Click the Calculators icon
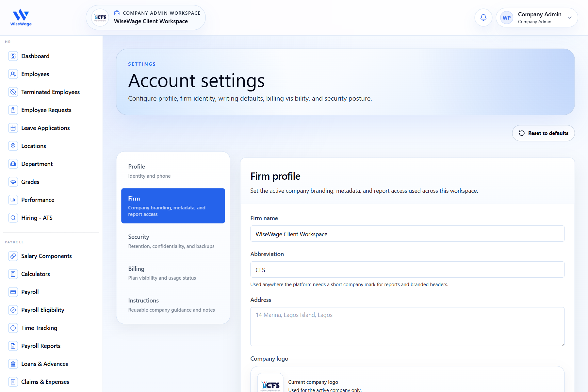Viewport: 588px width, 392px height. [x=13, y=274]
